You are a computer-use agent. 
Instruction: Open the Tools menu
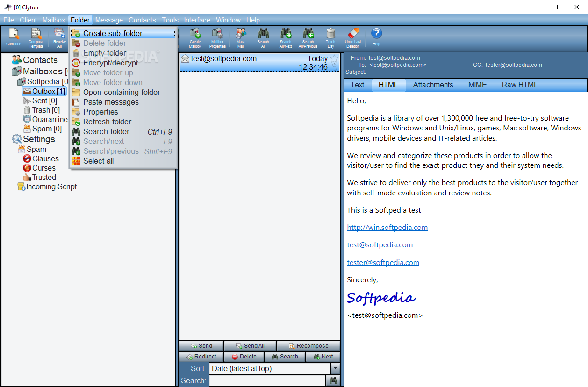[x=170, y=20]
